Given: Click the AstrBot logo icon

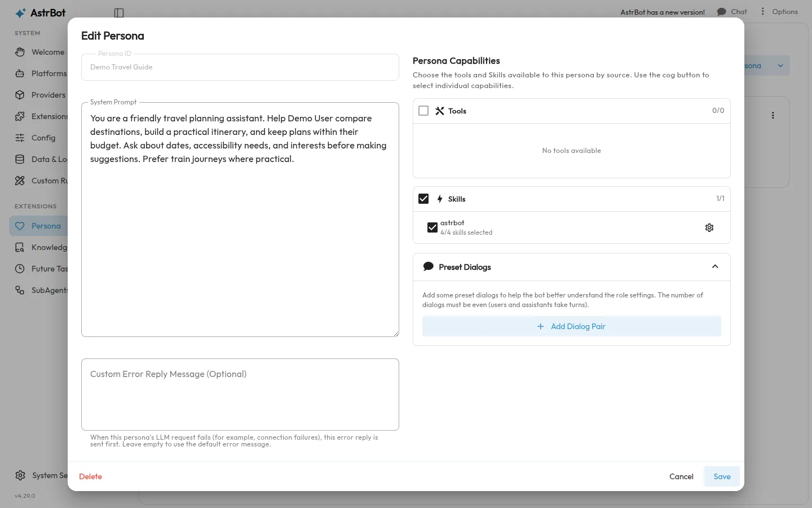Looking at the screenshot, I should click(20, 13).
